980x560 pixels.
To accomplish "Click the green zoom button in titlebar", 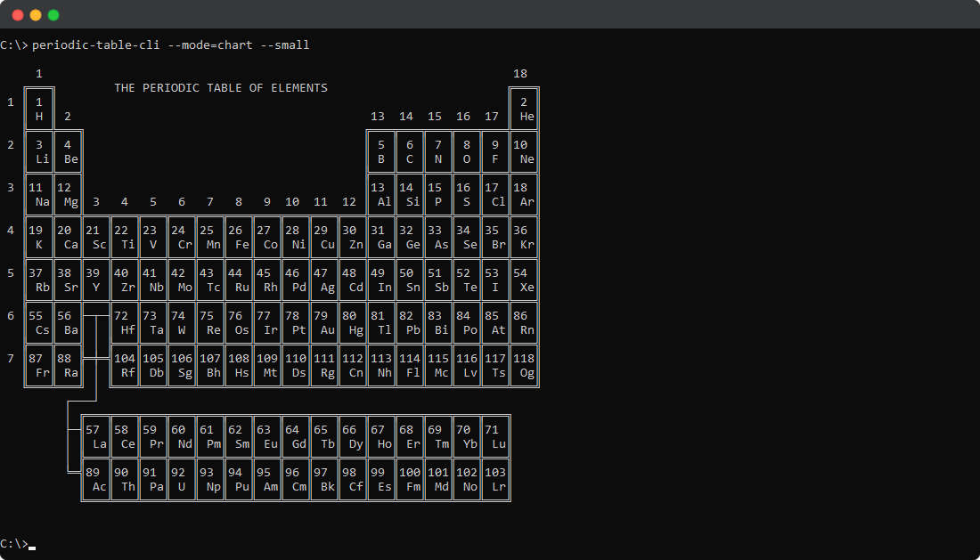I will pyautogui.click(x=54, y=14).
